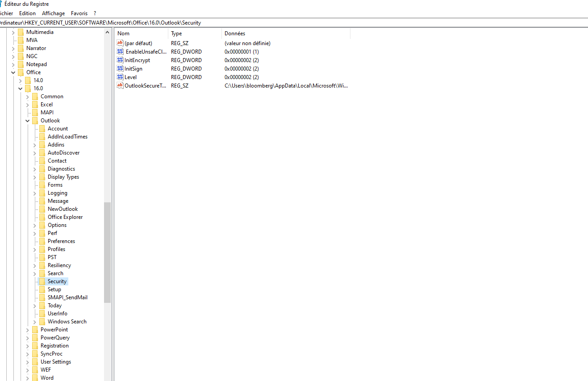Click the 14.0 folder icon
588x381 pixels.
click(x=28, y=80)
